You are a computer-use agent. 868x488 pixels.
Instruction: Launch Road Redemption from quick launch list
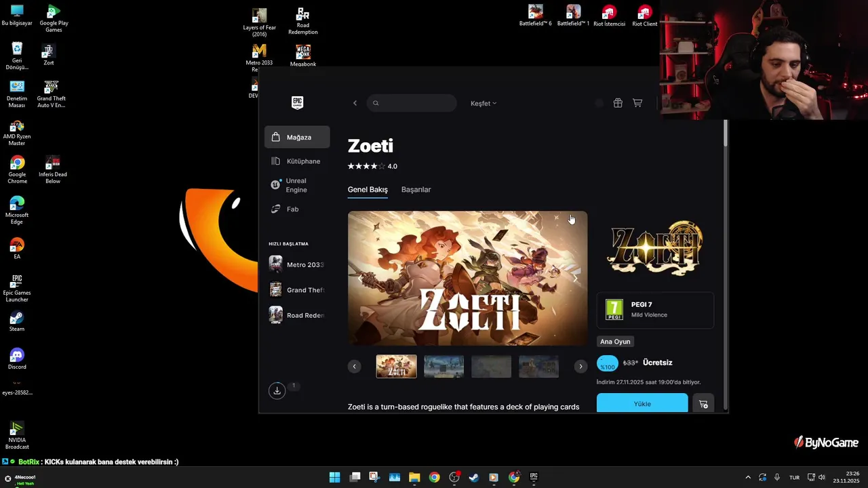297,315
